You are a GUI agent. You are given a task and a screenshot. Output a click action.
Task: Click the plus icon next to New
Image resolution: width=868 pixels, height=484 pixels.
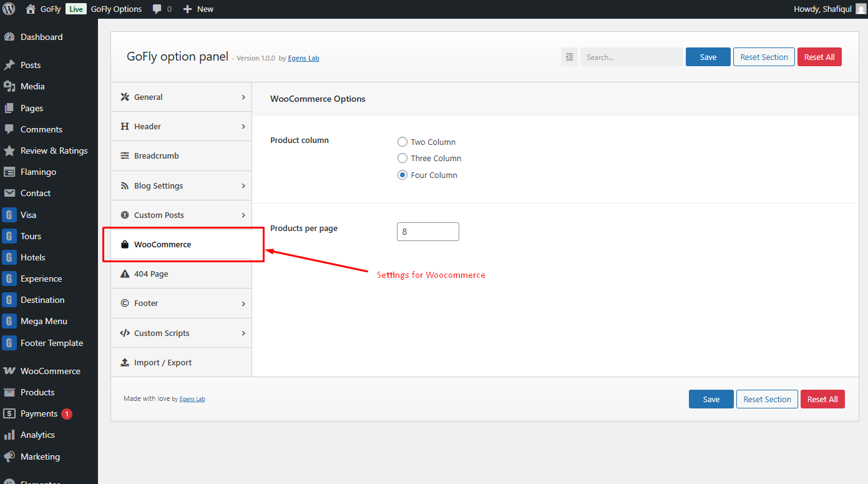187,9
